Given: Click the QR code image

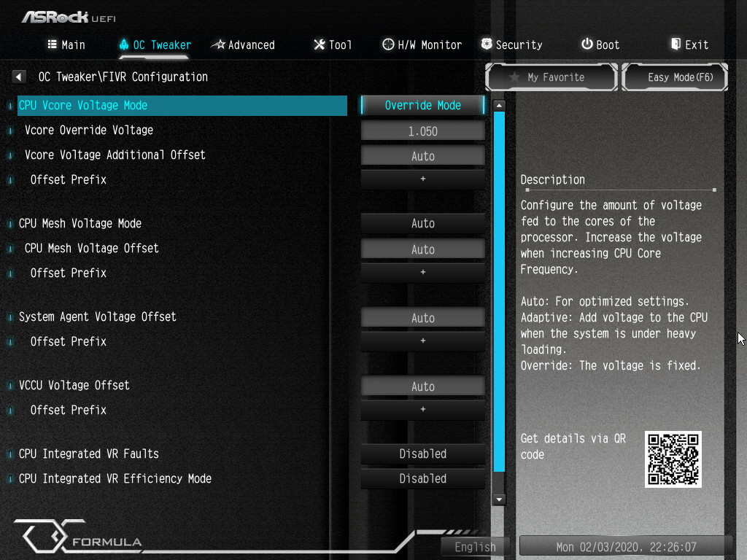Looking at the screenshot, I should pos(673,459).
